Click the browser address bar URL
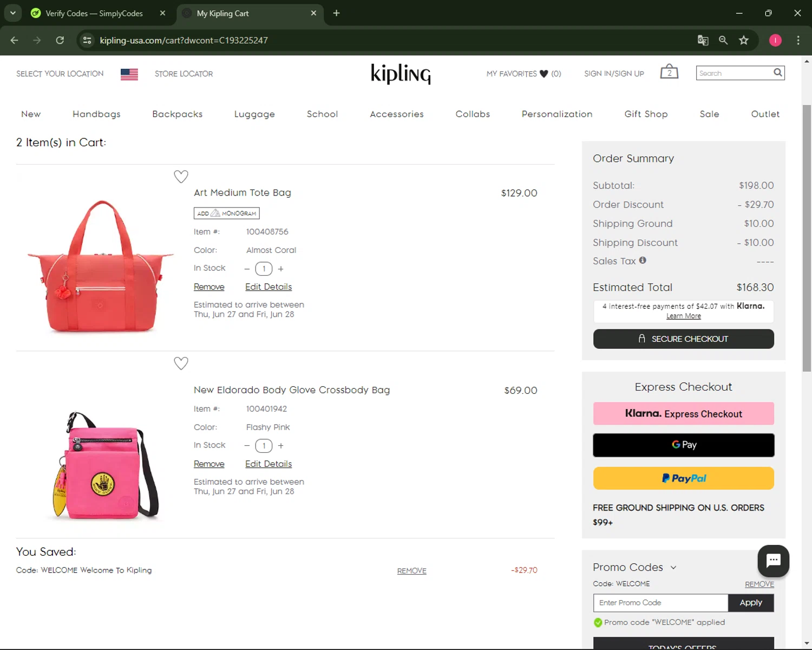 (184, 40)
